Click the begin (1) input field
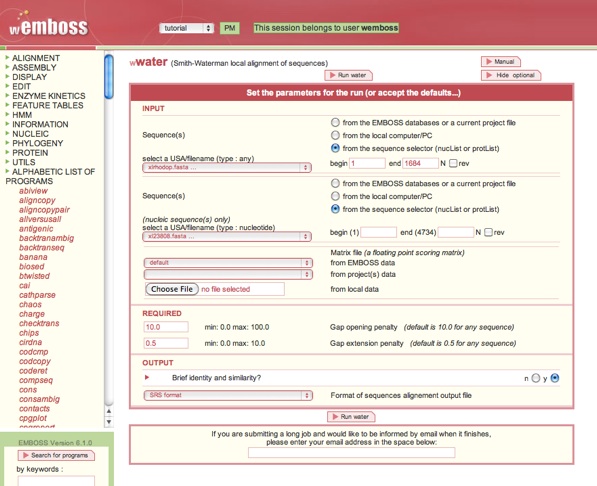 pyautogui.click(x=378, y=232)
